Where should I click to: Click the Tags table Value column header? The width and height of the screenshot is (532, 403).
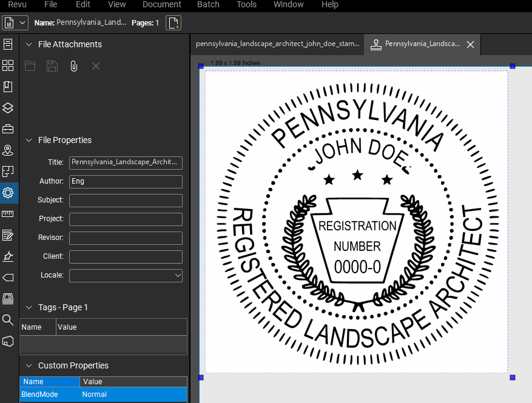121,327
